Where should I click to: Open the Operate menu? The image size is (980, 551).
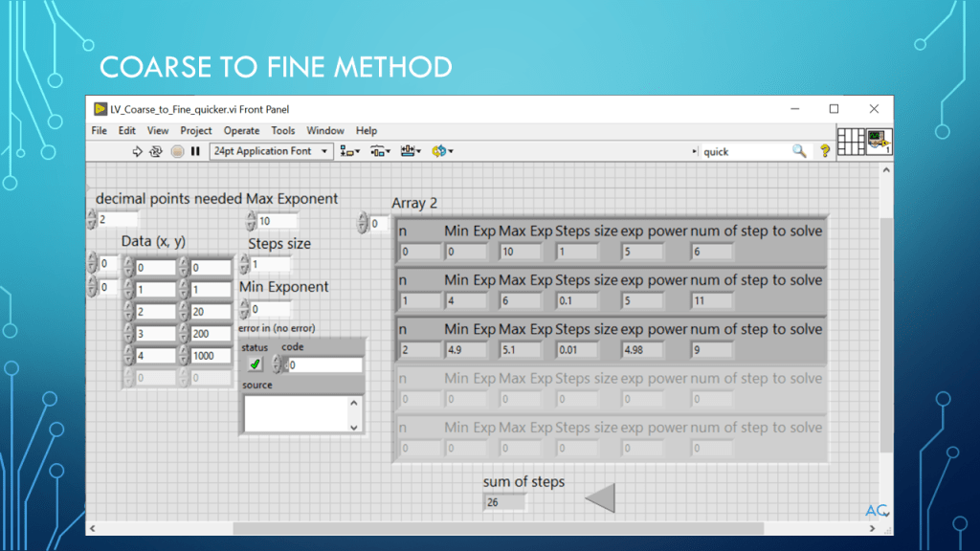[x=241, y=131]
